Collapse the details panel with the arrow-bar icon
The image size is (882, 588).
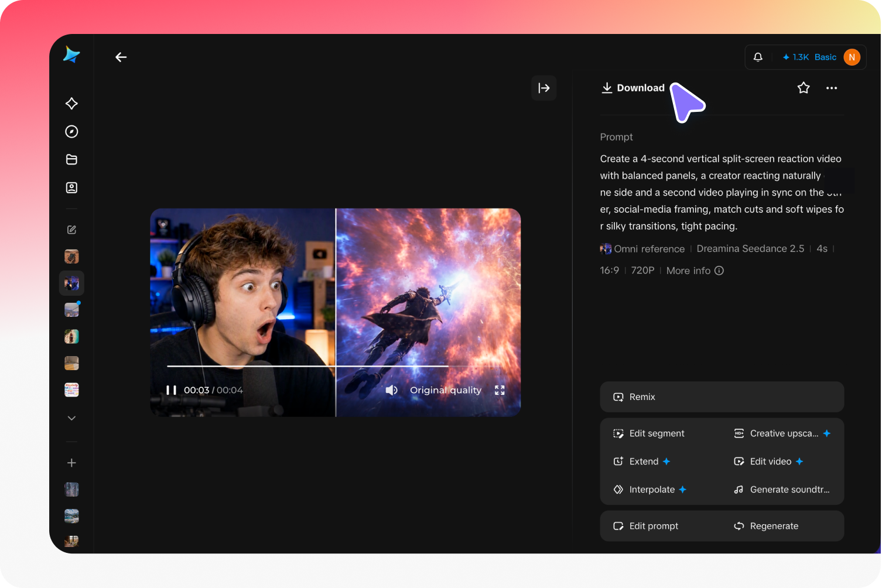(x=544, y=88)
